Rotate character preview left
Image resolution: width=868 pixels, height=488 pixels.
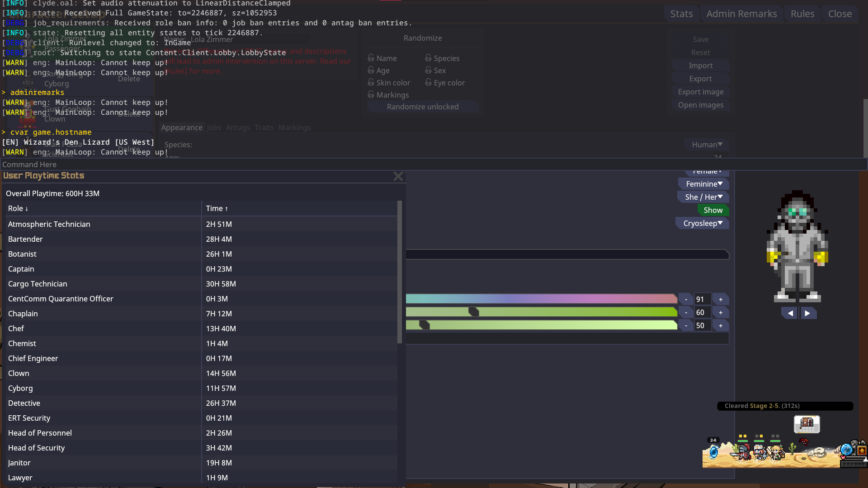tap(790, 313)
